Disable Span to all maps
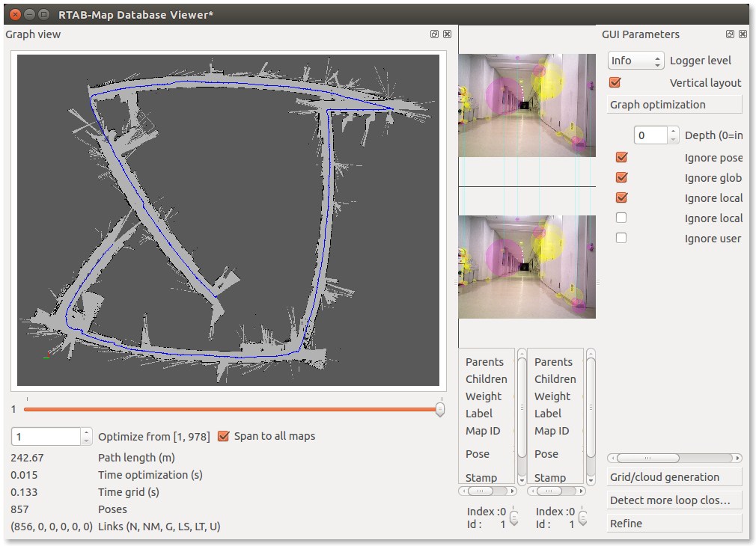 coord(223,436)
